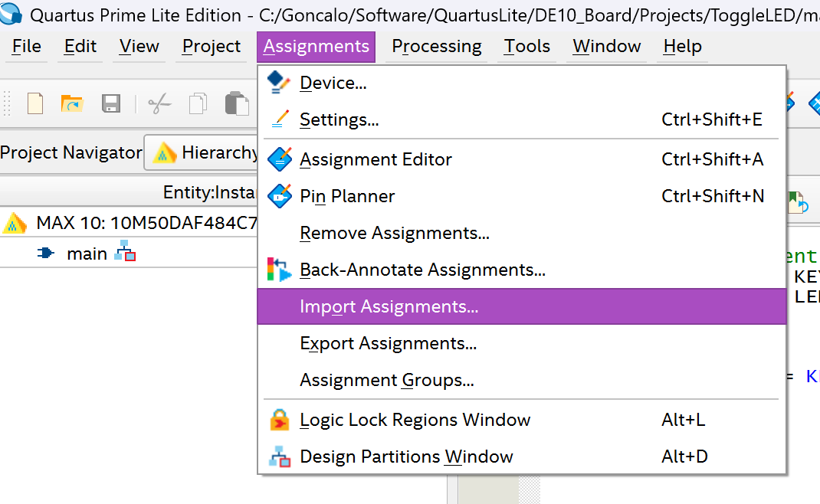Open the Edit menu
The image size is (820, 504).
point(80,47)
